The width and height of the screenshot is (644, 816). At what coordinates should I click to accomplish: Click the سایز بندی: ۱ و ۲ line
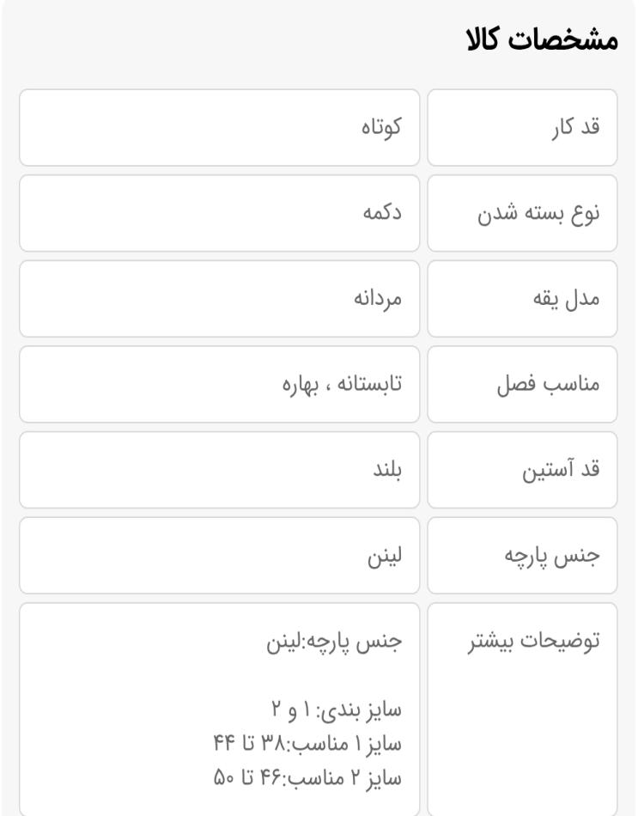[336, 709]
